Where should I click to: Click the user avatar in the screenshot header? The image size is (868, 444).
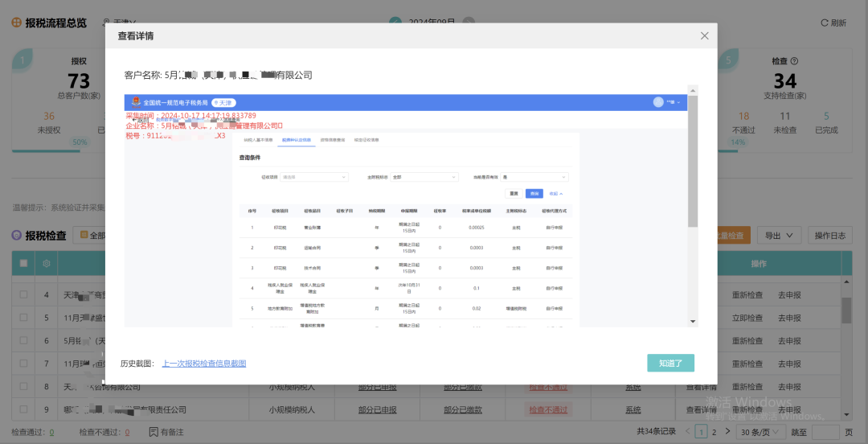(x=658, y=102)
